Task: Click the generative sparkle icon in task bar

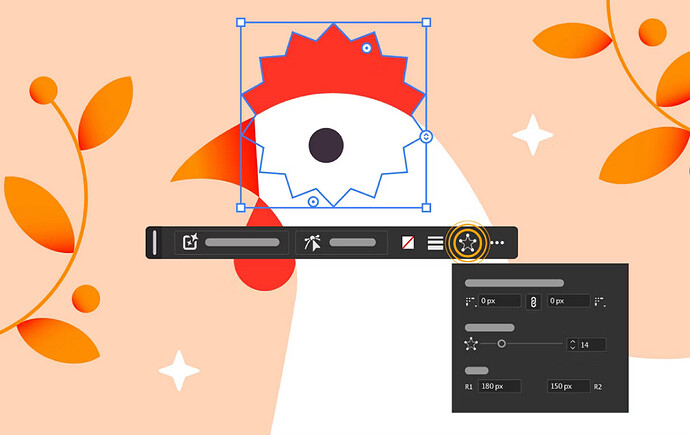Action: 190,242
